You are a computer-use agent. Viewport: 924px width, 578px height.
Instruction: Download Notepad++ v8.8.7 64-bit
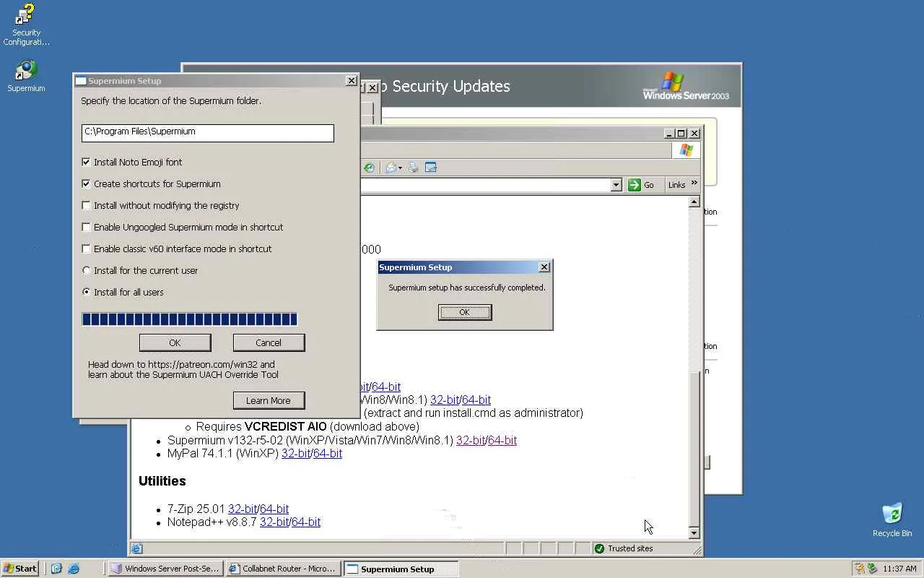[306, 522]
